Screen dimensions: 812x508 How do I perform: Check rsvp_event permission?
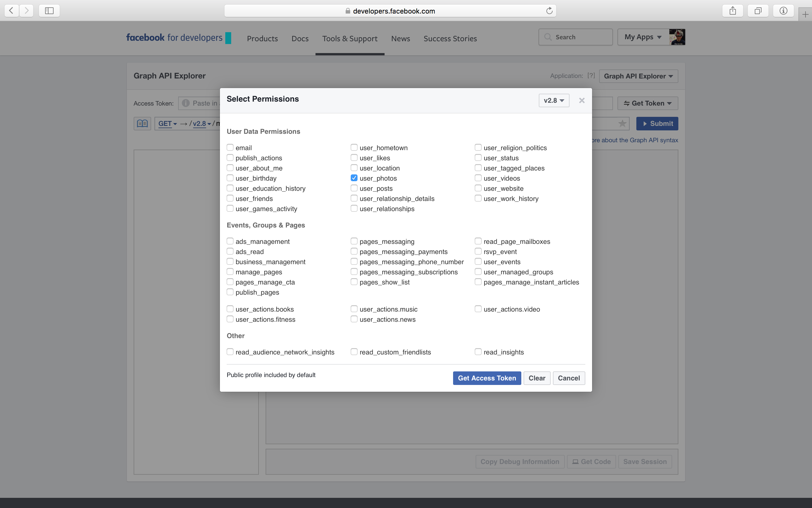(478, 251)
